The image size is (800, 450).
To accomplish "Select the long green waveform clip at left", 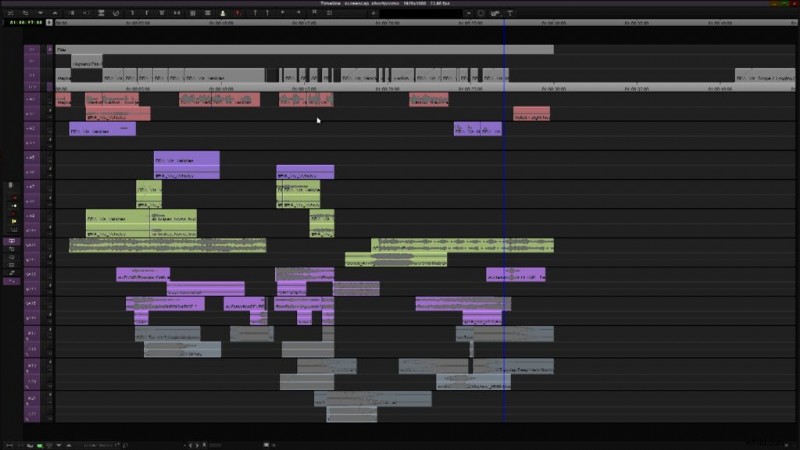I will point(167,245).
